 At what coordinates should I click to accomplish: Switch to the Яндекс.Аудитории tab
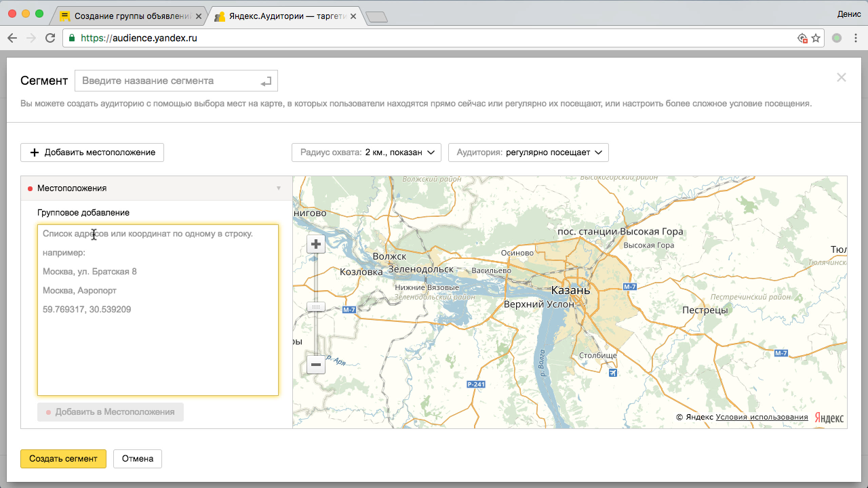click(x=285, y=16)
